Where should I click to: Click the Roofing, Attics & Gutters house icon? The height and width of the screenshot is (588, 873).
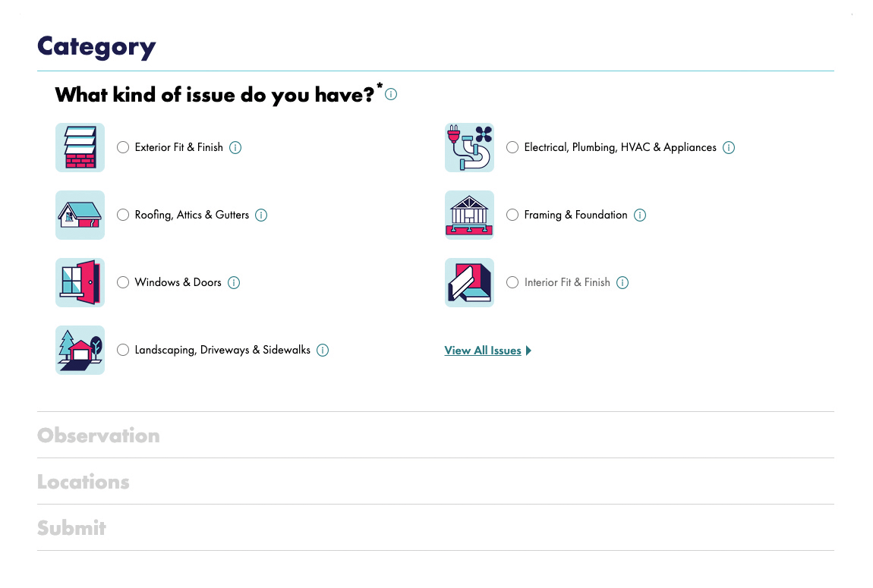pyautogui.click(x=80, y=215)
